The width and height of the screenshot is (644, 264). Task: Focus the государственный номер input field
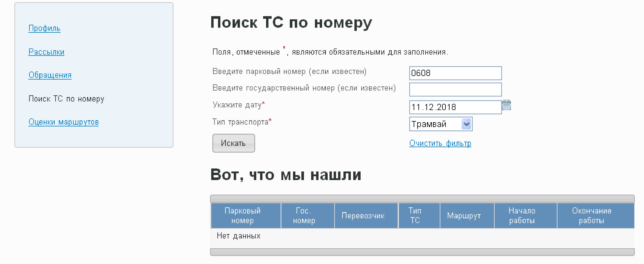455,90
